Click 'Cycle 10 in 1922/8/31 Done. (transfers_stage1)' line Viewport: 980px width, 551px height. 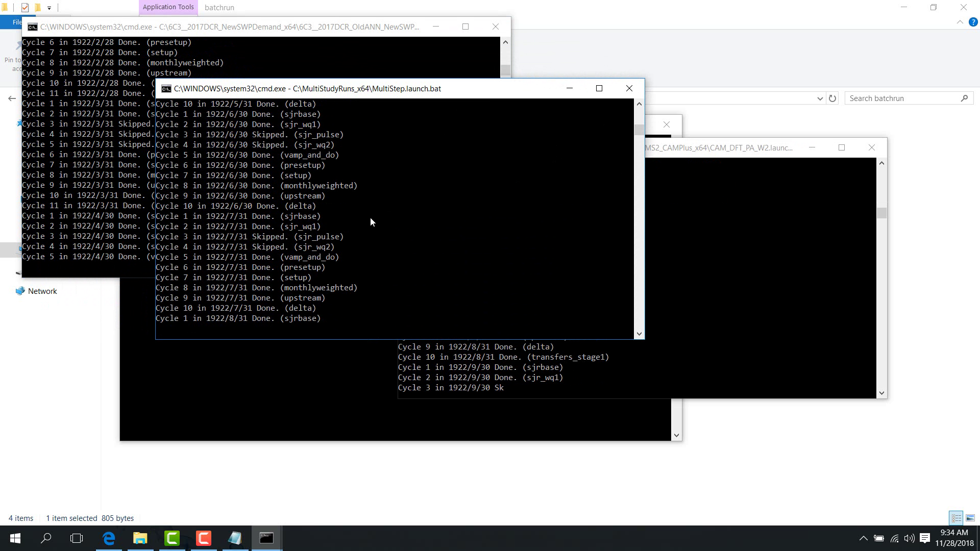503,357
